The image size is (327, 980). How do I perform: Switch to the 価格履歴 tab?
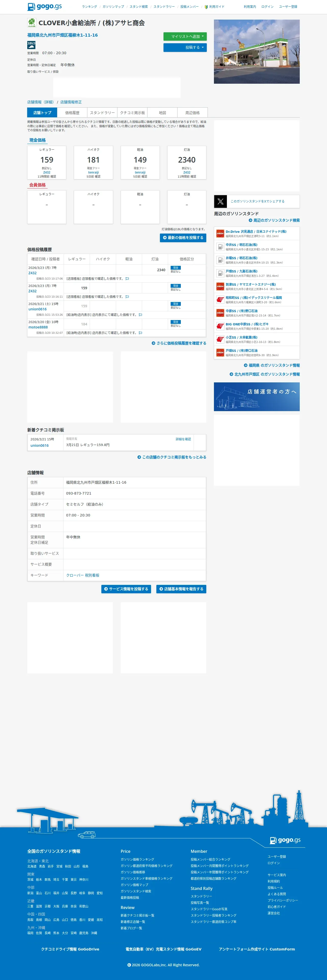point(72,113)
